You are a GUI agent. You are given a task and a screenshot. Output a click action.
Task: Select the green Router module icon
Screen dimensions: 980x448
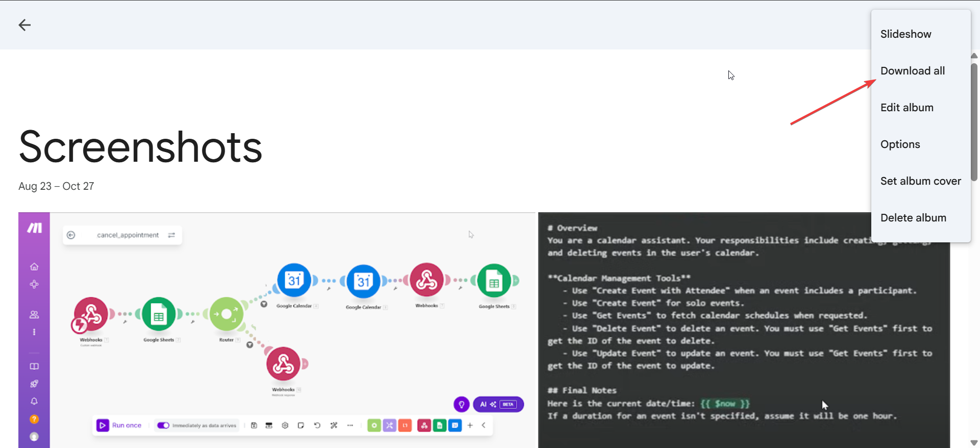click(226, 314)
